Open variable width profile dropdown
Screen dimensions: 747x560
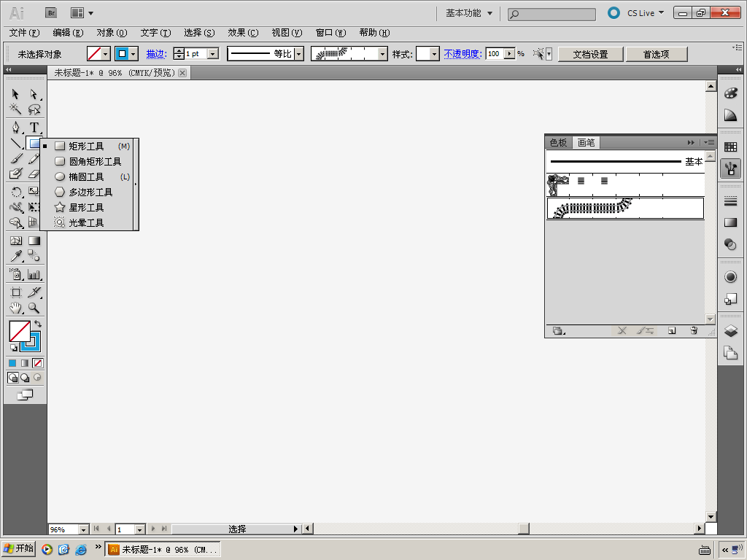[298, 54]
